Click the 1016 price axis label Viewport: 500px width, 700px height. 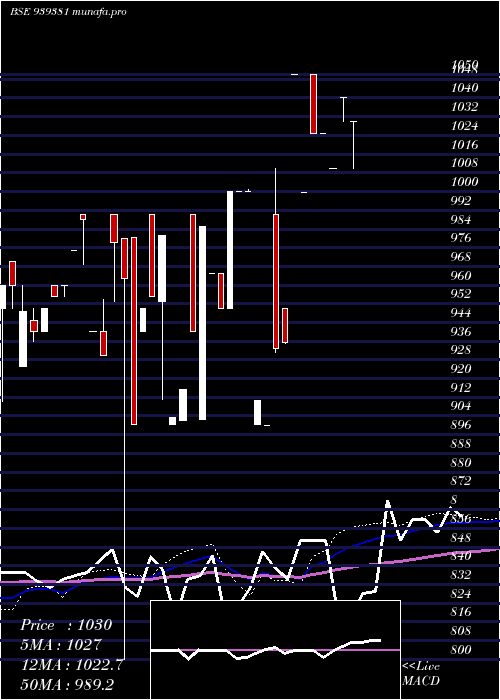464,144
